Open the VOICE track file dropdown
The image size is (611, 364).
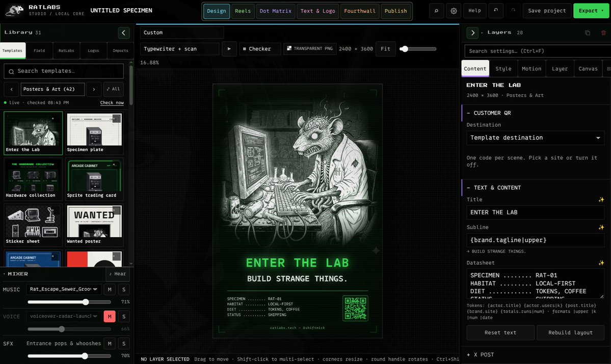pyautogui.click(x=64, y=316)
